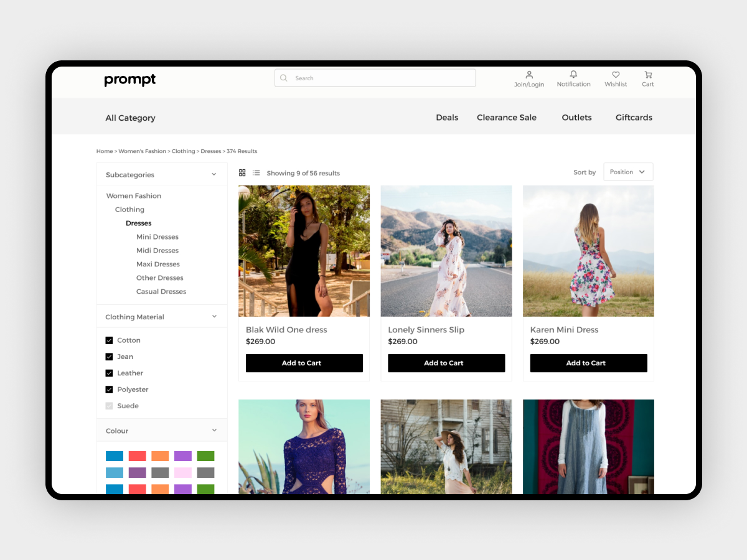Click the prompt logo
This screenshot has height=560, width=747.
tap(130, 80)
